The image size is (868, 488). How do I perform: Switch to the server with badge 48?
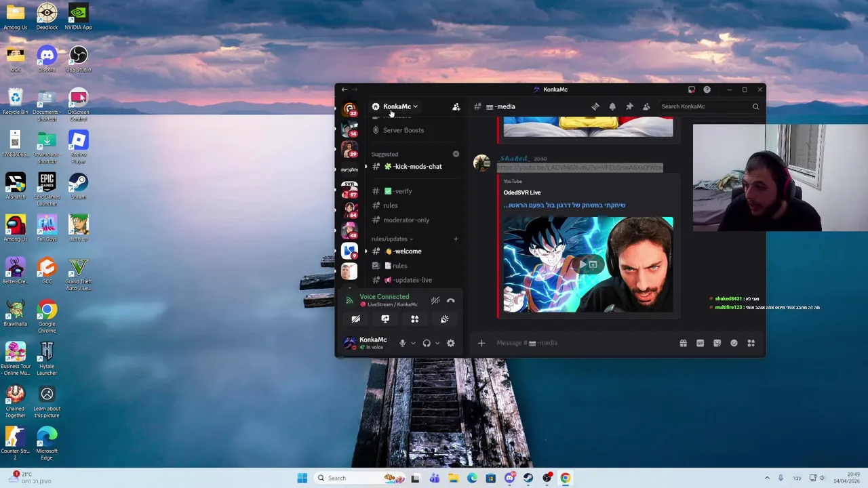(349, 230)
